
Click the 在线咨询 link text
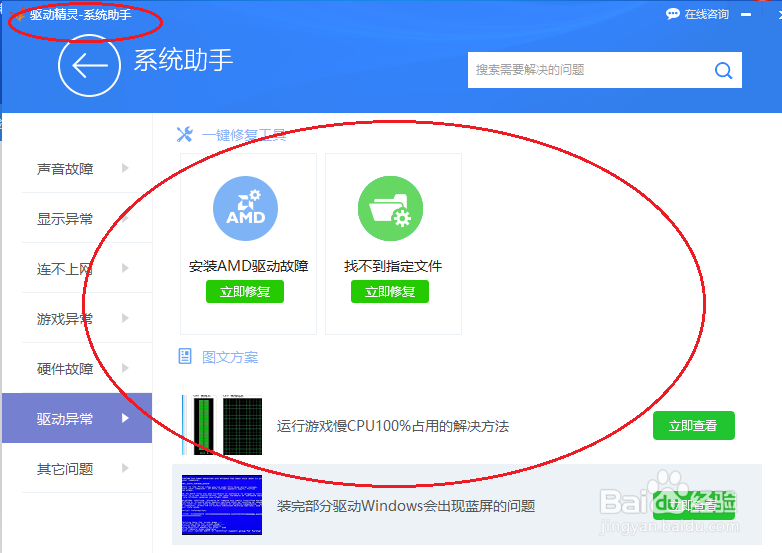pos(707,14)
